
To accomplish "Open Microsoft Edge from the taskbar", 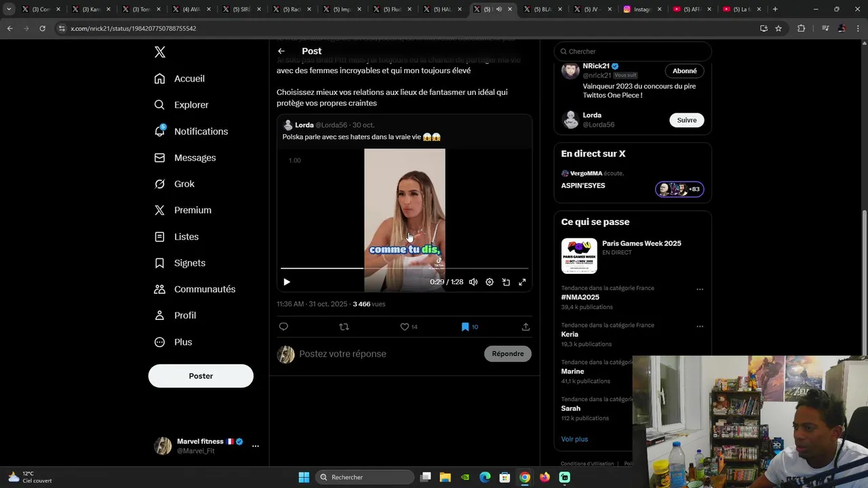I will [x=485, y=477].
